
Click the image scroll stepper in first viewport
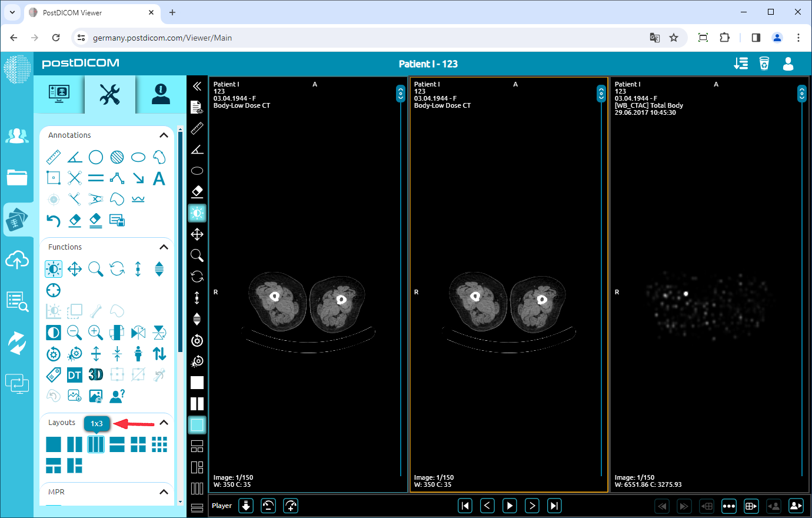tap(400, 93)
